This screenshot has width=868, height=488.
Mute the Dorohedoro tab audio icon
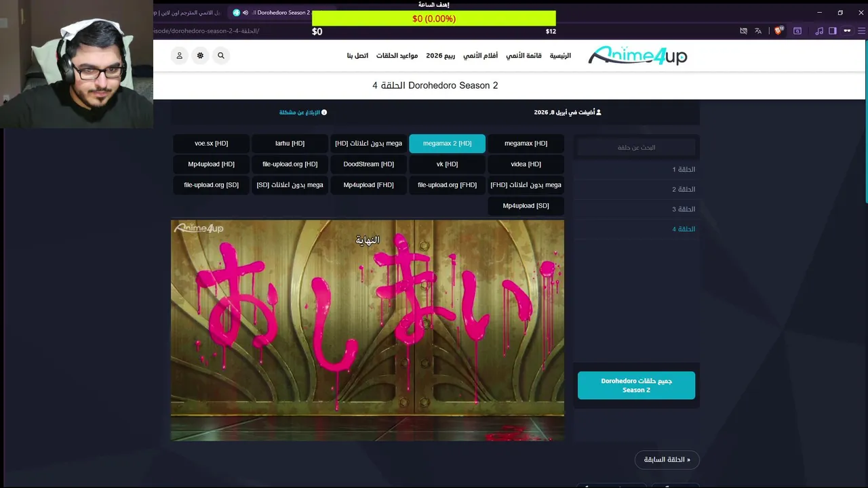245,13
